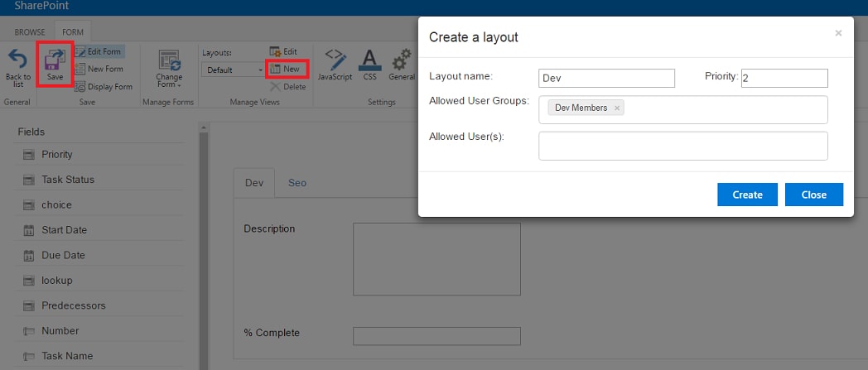
Task: Remove the Dev Members group tag
Action: point(617,108)
